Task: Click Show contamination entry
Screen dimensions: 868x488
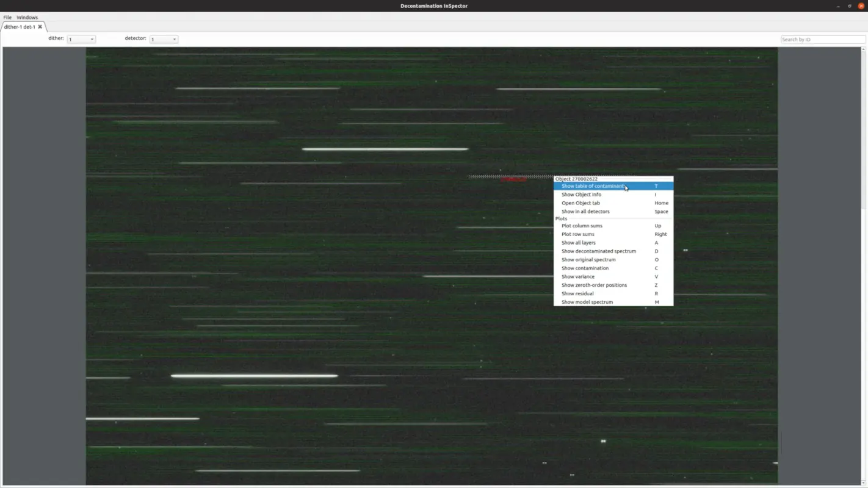Action: [585, 268]
